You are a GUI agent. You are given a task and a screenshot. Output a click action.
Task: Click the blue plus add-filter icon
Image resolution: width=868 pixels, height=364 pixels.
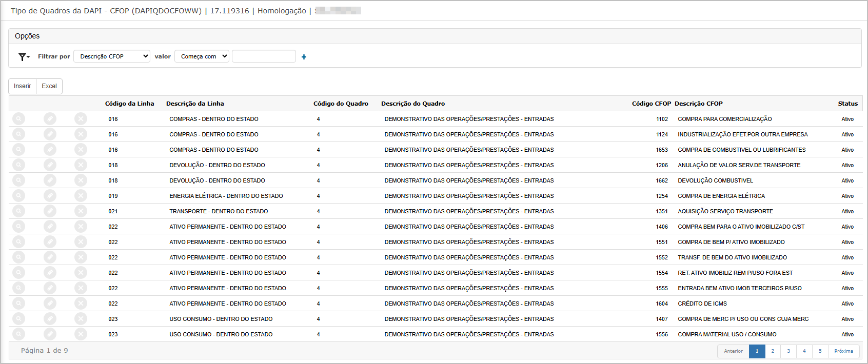304,57
